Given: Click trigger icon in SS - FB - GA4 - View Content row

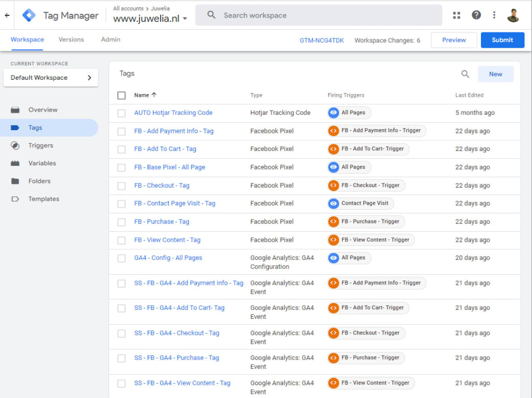Looking at the screenshot, I should (x=334, y=383).
